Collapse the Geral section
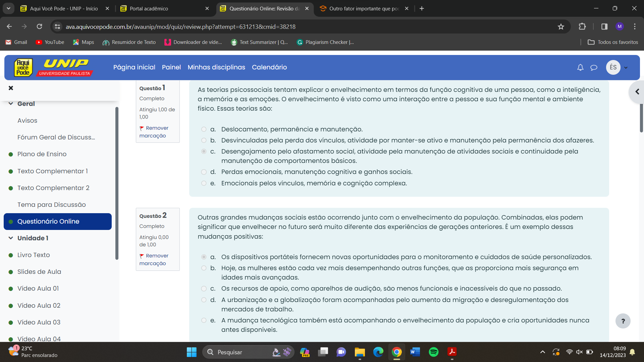The image size is (644, 362). pos(11,104)
